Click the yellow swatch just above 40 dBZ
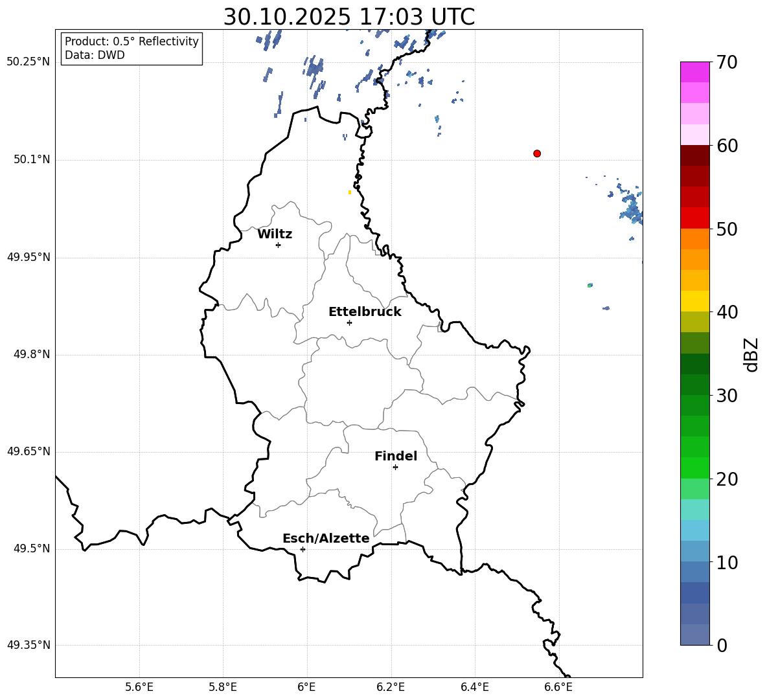Image resolution: width=767 pixels, height=700 pixels. coord(695,301)
